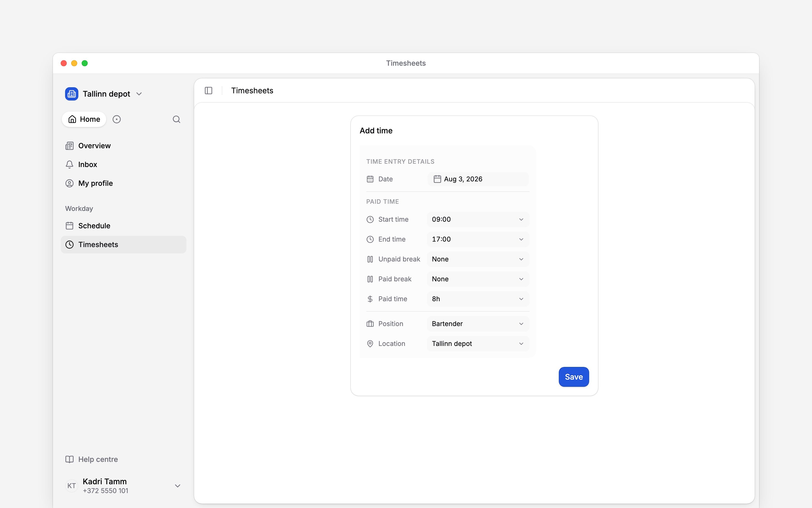
Task: Click the clock icon beside End time
Action: click(x=370, y=239)
